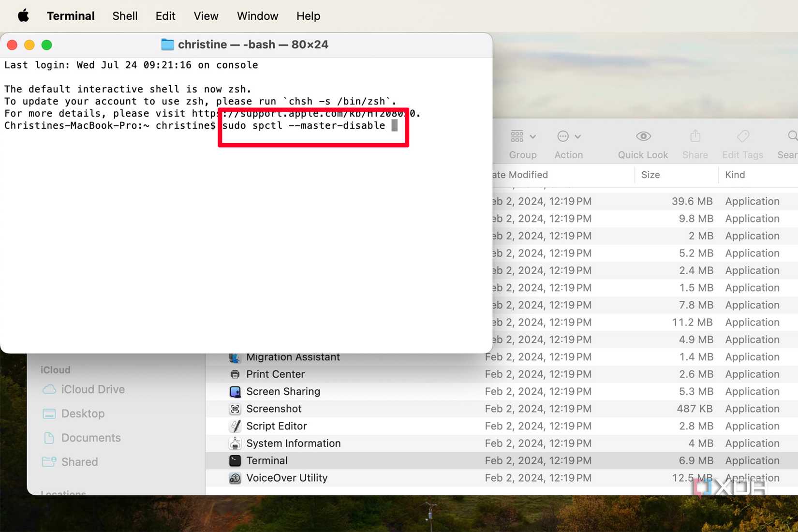This screenshot has height=532, width=798.
Task: Open the Action dropdown menu
Action: click(x=568, y=136)
